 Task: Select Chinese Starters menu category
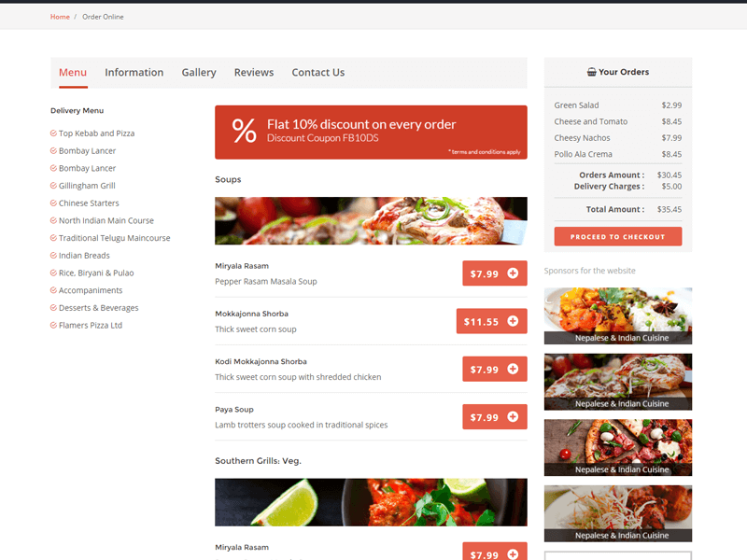tap(89, 203)
